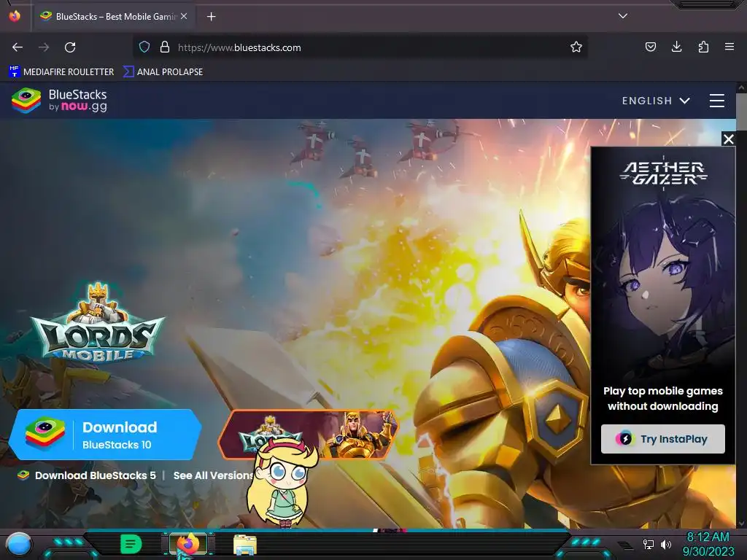Open File Explorer from the taskbar
Image resolution: width=747 pixels, height=560 pixels.
[x=245, y=544]
